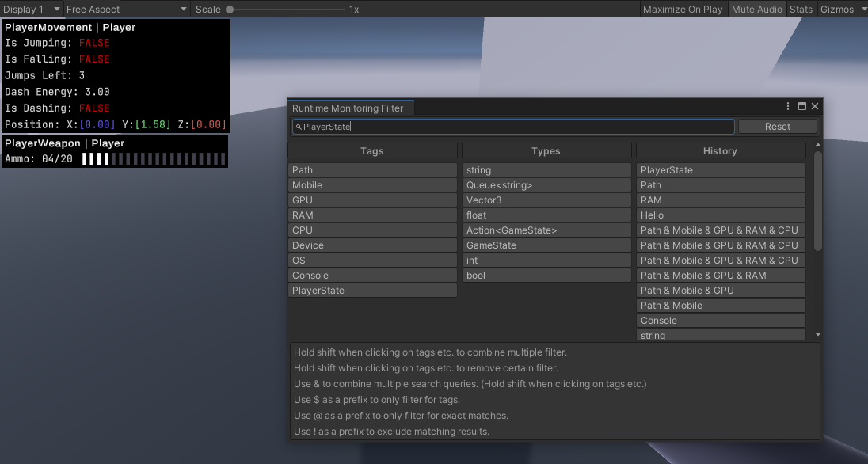Select PlayerState in History

pyautogui.click(x=721, y=170)
